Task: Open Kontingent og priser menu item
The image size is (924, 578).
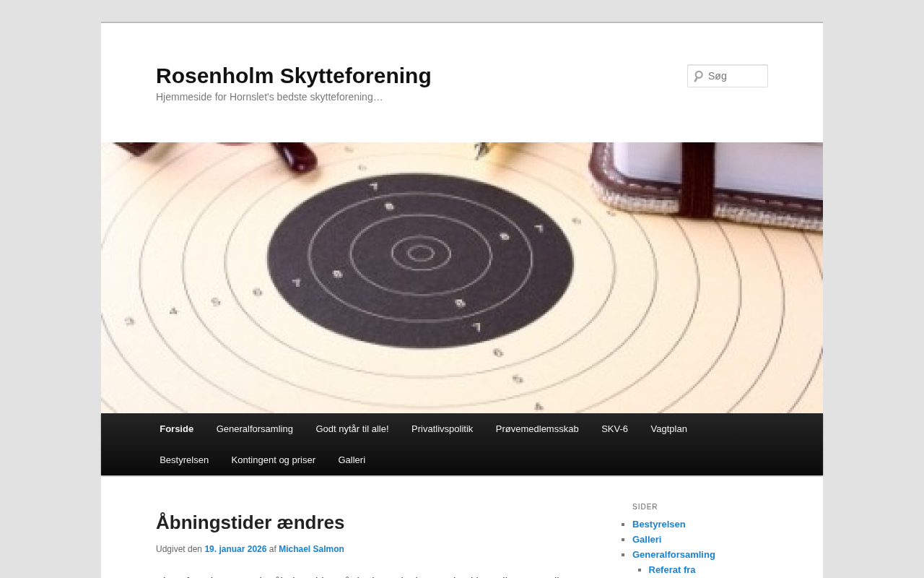Action: [x=273, y=460]
